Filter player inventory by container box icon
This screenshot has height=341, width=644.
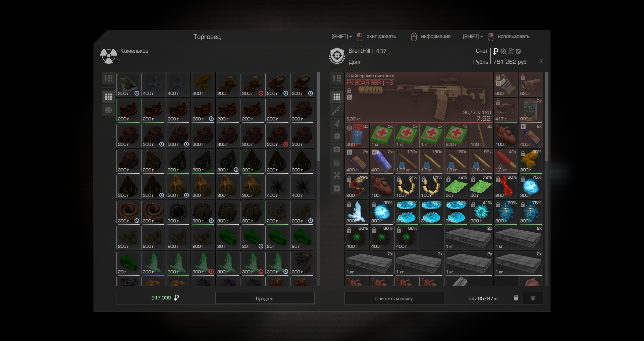[x=337, y=188]
